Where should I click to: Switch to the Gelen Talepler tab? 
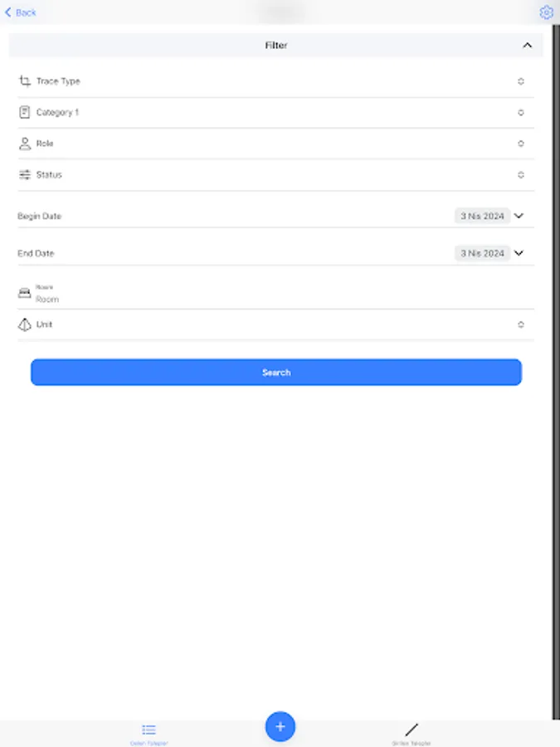click(148, 732)
